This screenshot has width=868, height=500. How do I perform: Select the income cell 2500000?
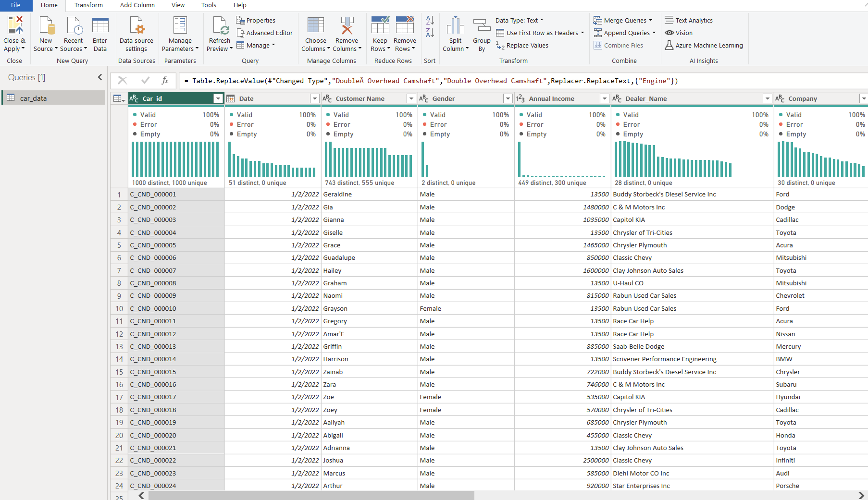tap(562, 460)
